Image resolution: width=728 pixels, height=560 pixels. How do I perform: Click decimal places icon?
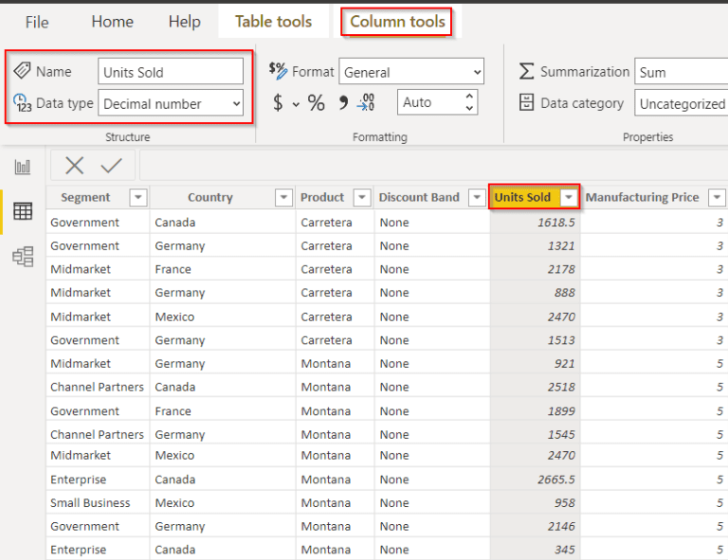tap(366, 102)
